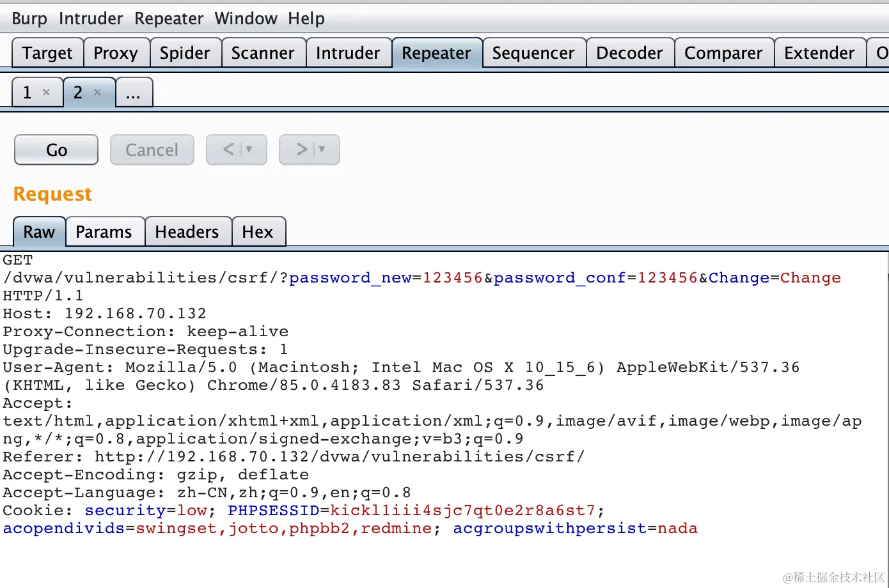Viewport: 889px width, 588px height.
Task: Click the Upgrade-Insecure-Requests header line
Action: coord(145,350)
